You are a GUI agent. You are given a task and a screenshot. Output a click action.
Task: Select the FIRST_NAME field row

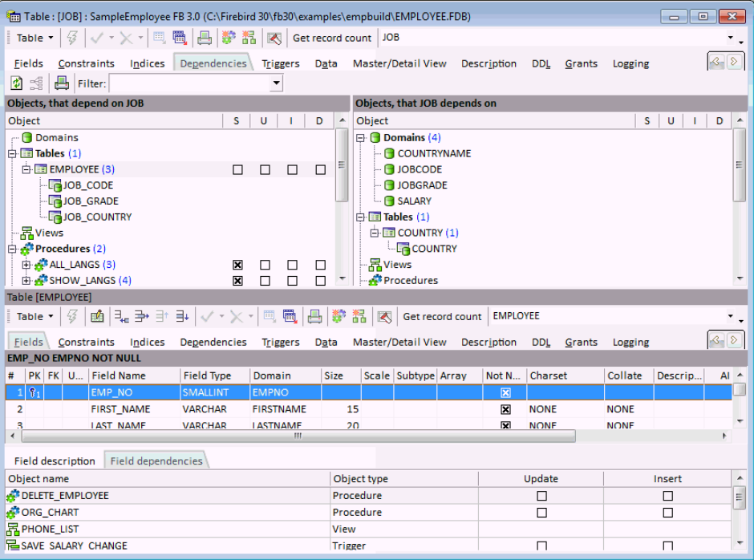tap(120, 409)
